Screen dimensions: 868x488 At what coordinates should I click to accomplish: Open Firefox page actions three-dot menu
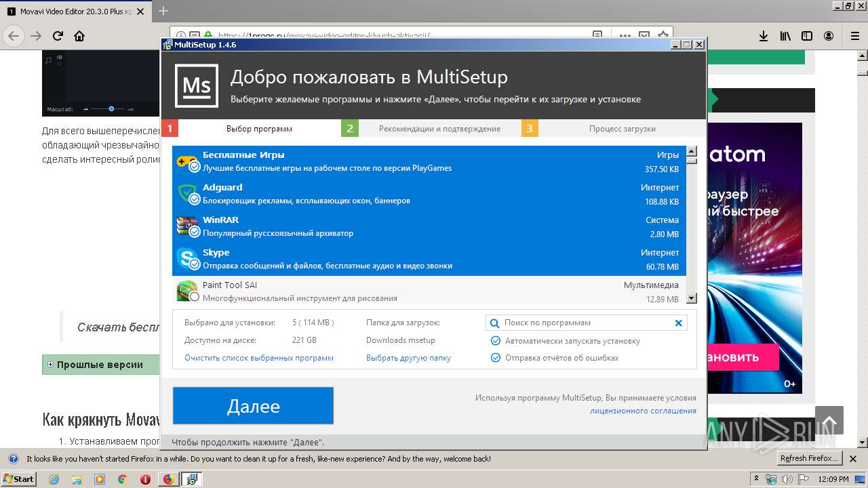[x=625, y=35]
